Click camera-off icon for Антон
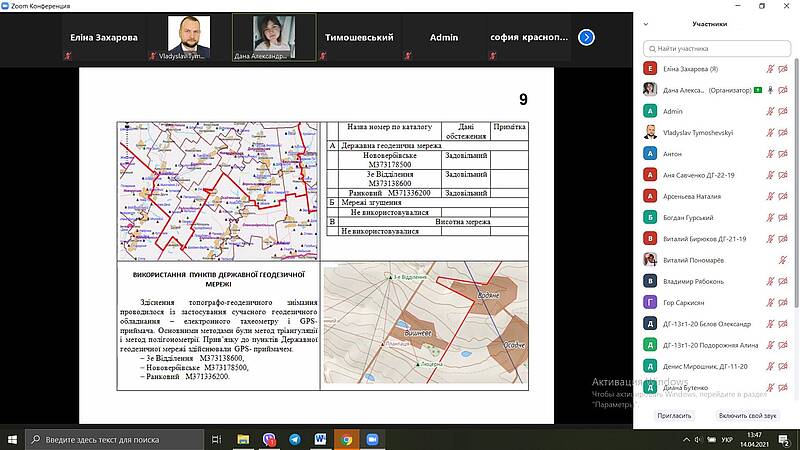Screen dimensions: 800x450 pyautogui.click(x=783, y=154)
